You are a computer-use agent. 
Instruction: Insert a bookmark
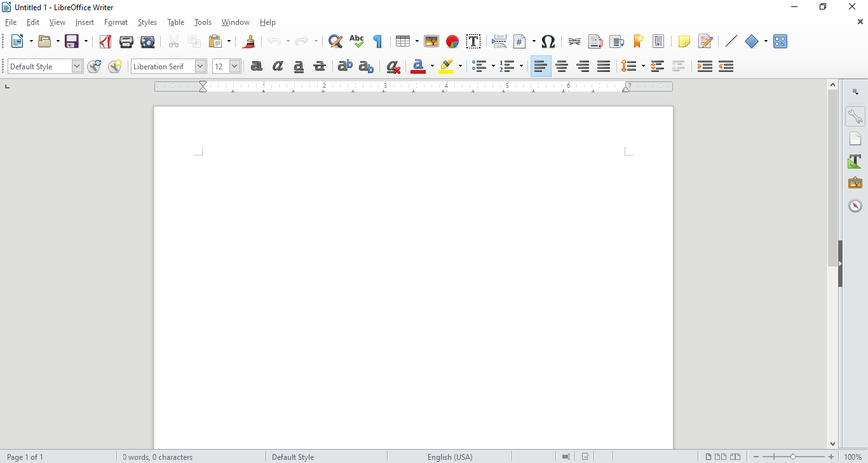point(638,41)
